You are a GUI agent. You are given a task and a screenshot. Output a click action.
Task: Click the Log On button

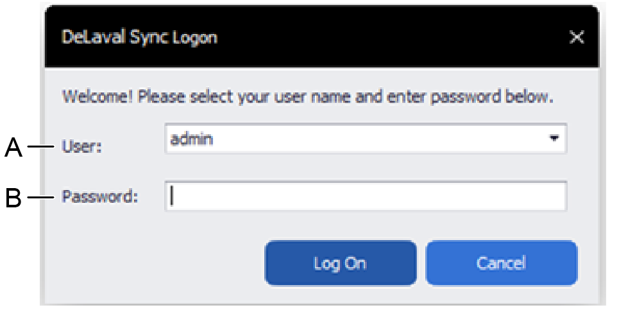point(340,263)
